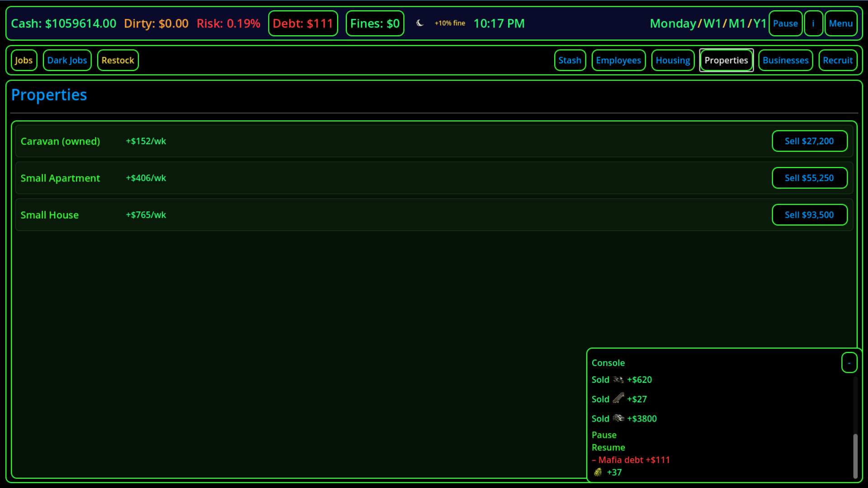Click the motorcycle icon beside Sold +$620
The image size is (868, 488).
(618, 380)
